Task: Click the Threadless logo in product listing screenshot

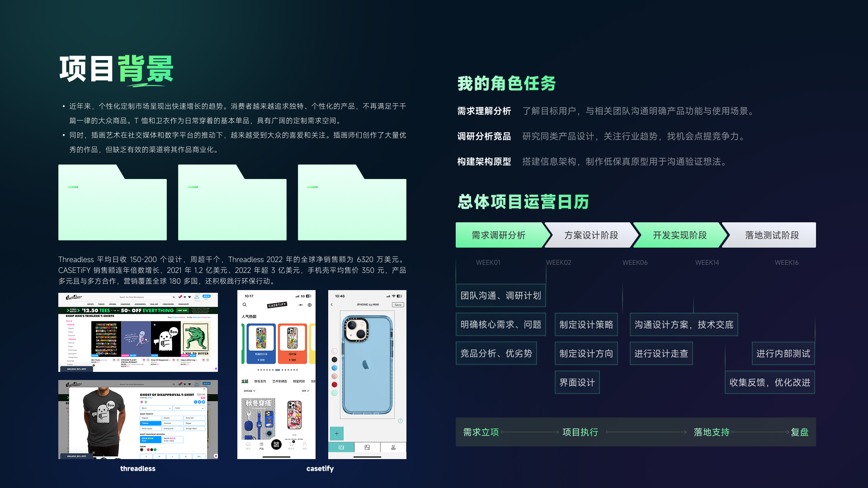Action: coord(74,297)
